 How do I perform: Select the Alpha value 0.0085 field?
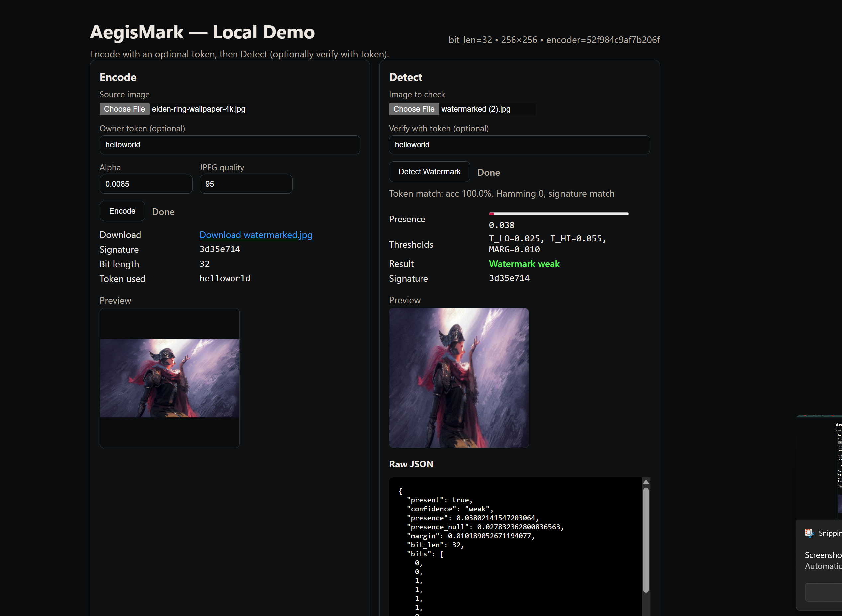point(146,184)
